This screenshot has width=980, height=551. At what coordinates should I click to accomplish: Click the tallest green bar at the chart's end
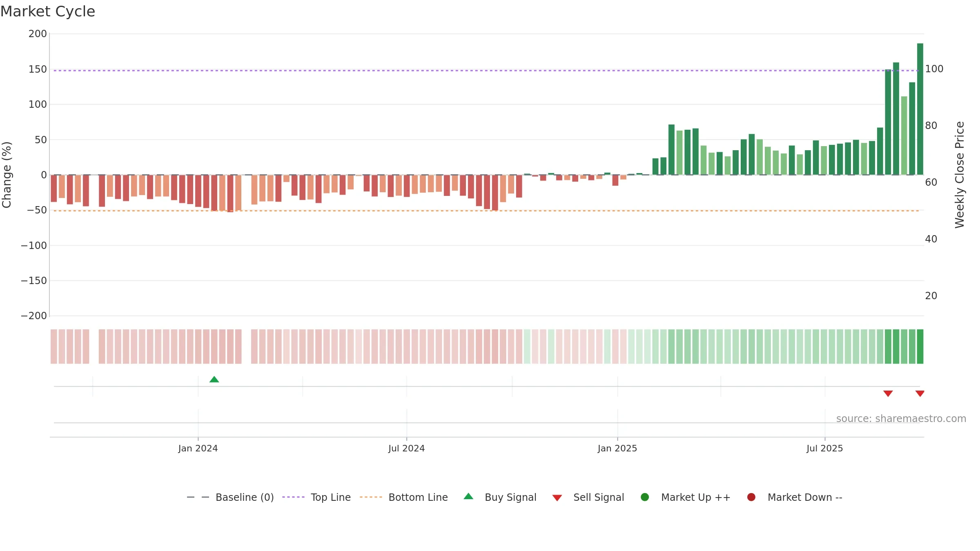[x=920, y=109]
